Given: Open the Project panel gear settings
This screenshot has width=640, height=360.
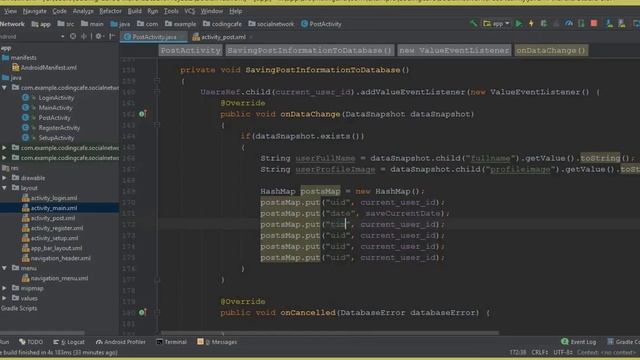Looking at the screenshot, I should tap(98, 36).
